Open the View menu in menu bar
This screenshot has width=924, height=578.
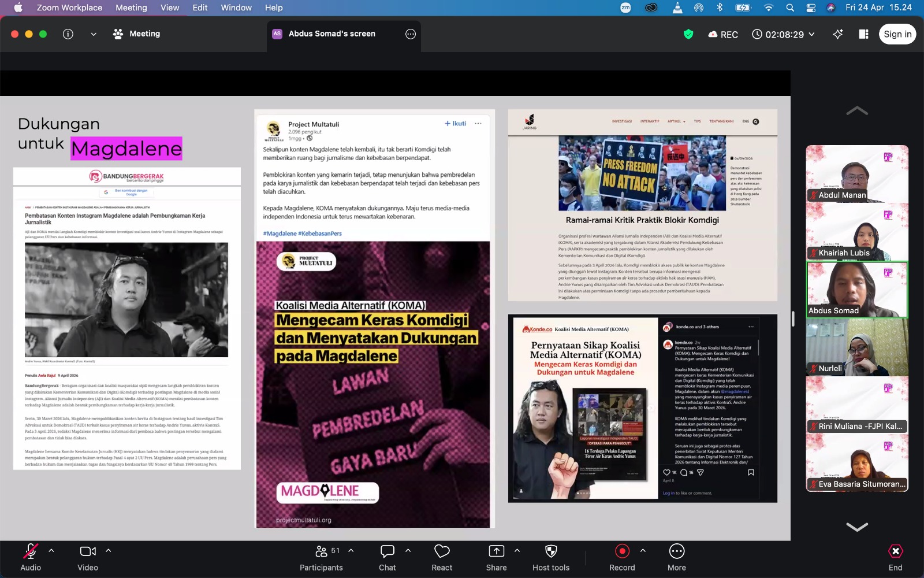(x=170, y=8)
